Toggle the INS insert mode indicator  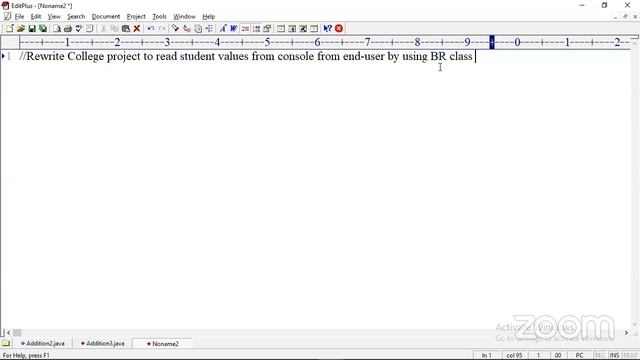614,356
